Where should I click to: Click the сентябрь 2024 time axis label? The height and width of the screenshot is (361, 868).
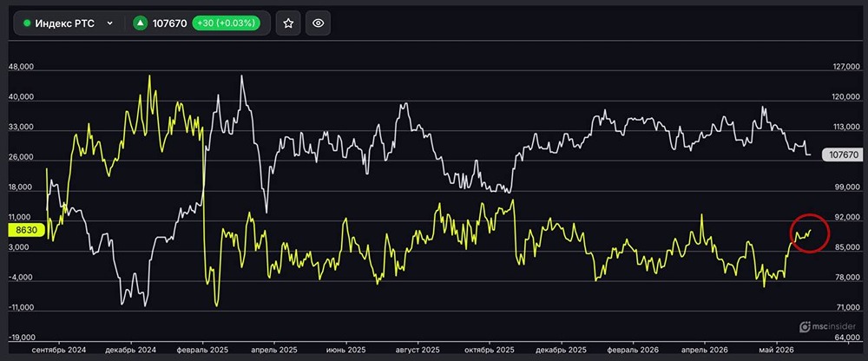coord(58,351)
